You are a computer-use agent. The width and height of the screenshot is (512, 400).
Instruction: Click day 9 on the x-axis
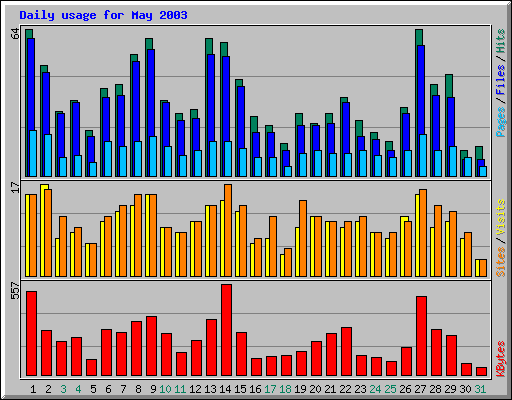(153, 389)
